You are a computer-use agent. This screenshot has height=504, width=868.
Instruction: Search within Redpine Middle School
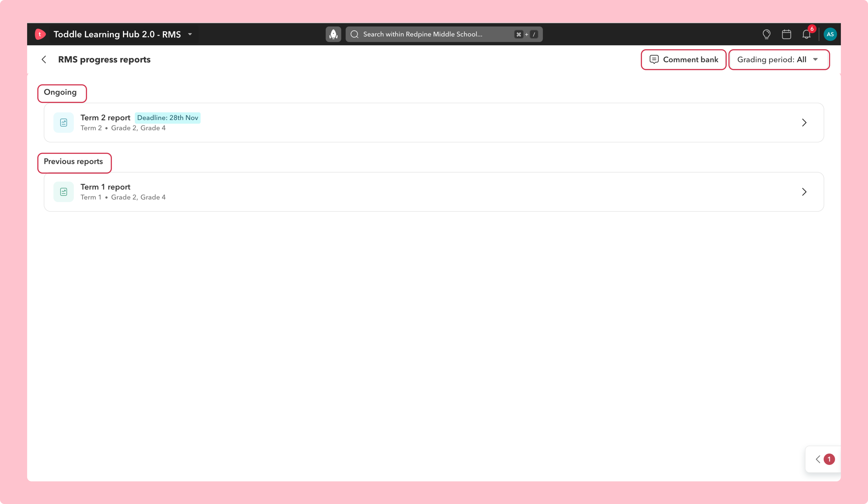[x=444, y=34]
